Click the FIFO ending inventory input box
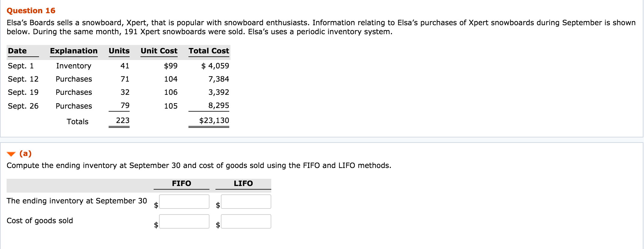Screen dimensions: 644x249 (x=184, y=202)
